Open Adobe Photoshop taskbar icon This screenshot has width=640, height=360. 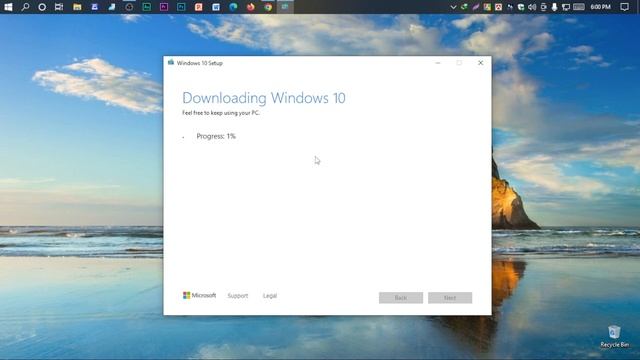point(181,7)
